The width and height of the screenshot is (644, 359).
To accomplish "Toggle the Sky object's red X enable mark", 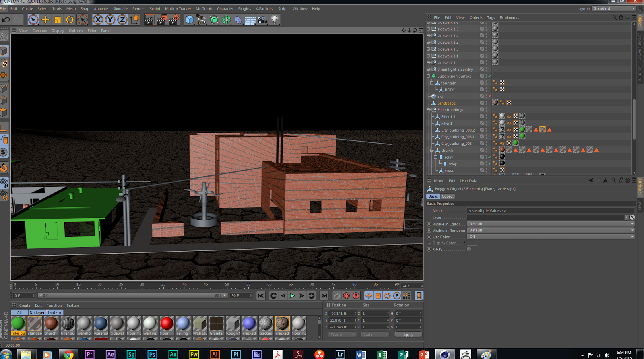I will pos(490,97).
